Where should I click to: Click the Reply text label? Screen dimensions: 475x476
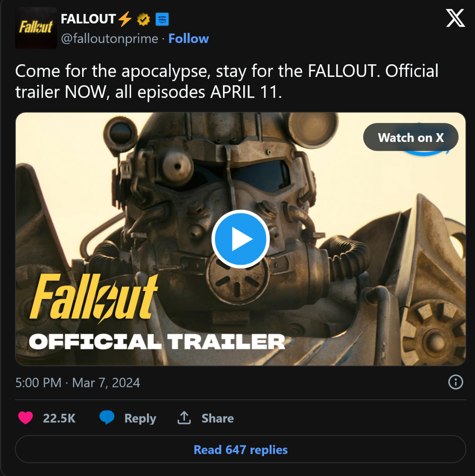point(140,418)
